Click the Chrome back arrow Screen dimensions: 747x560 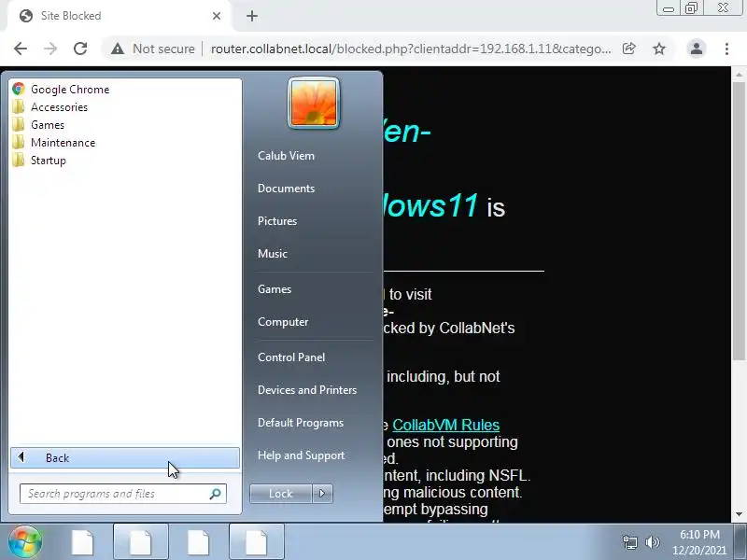point(21,49)
